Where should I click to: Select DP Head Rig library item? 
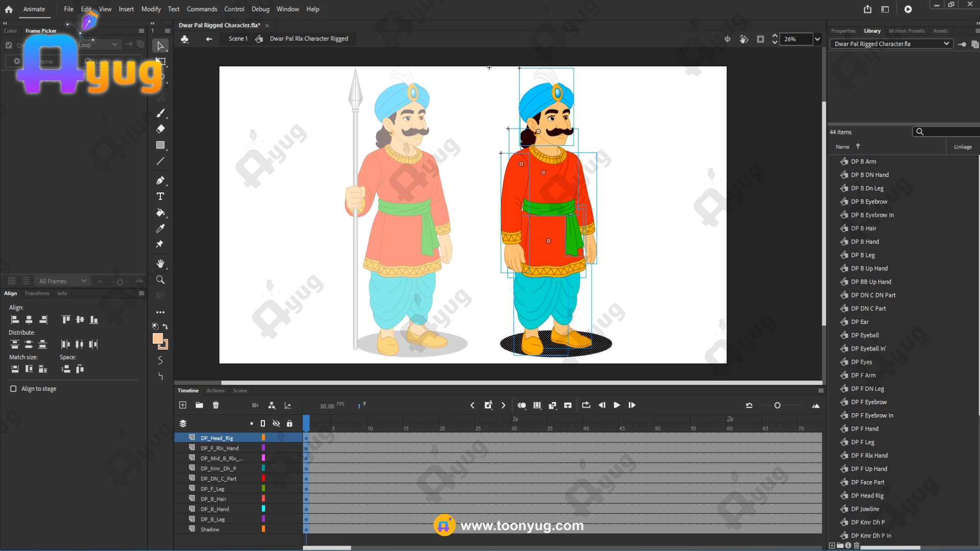point(867,495)
